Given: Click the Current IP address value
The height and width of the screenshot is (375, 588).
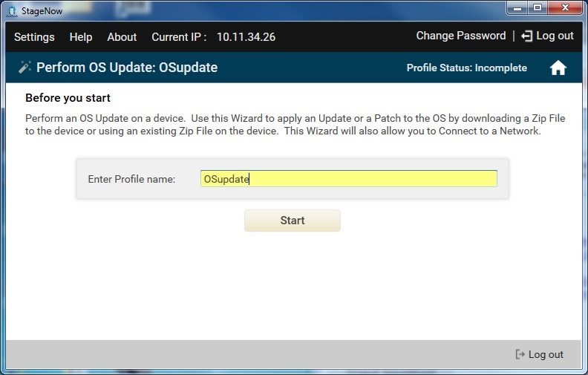Looking at the screenshot, I should 246,37.
